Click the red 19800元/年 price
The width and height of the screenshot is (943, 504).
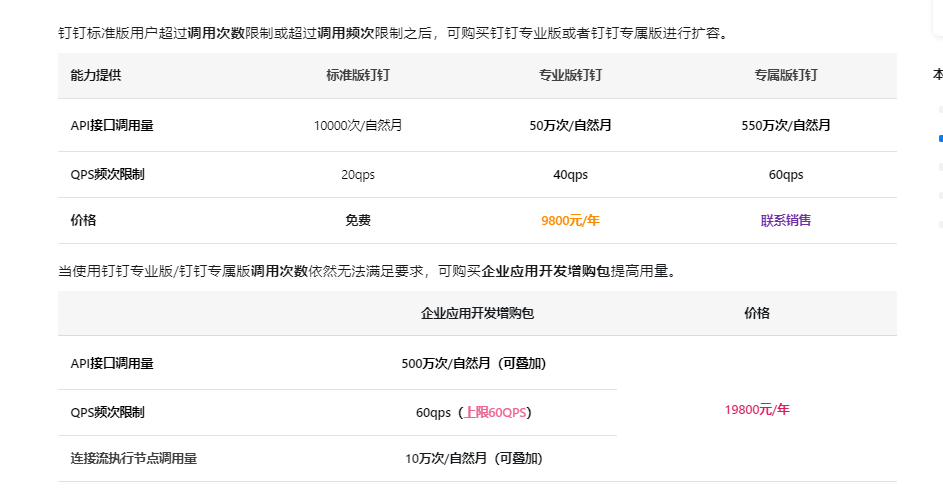757,409
